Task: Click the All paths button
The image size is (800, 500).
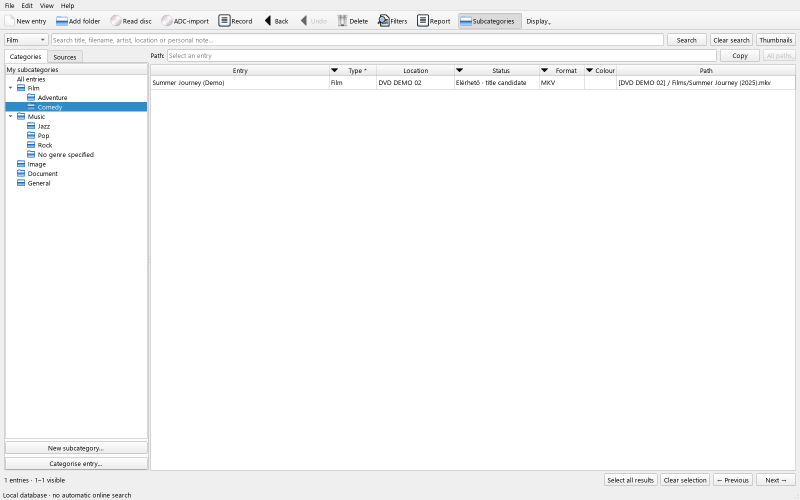Action: 779,56
